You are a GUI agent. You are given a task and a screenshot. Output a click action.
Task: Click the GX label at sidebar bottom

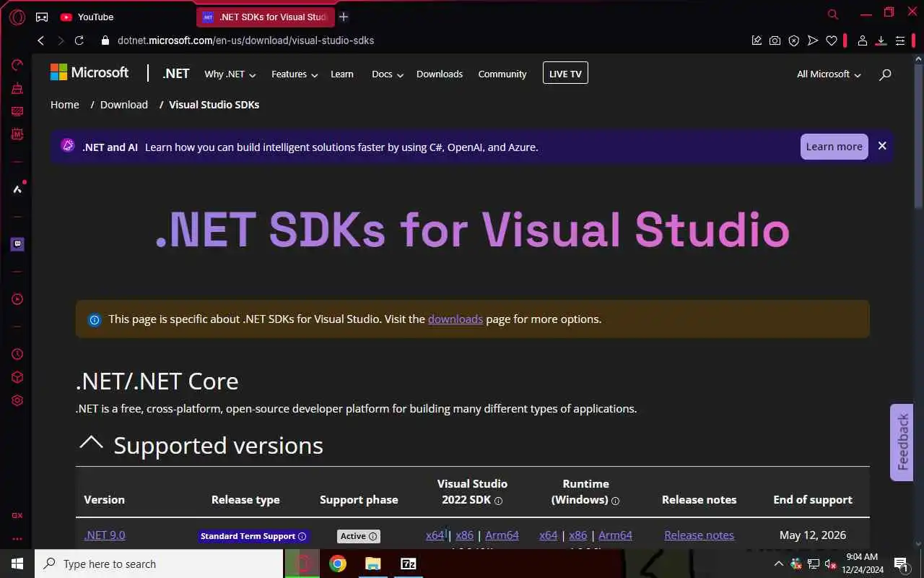[17, 516]
